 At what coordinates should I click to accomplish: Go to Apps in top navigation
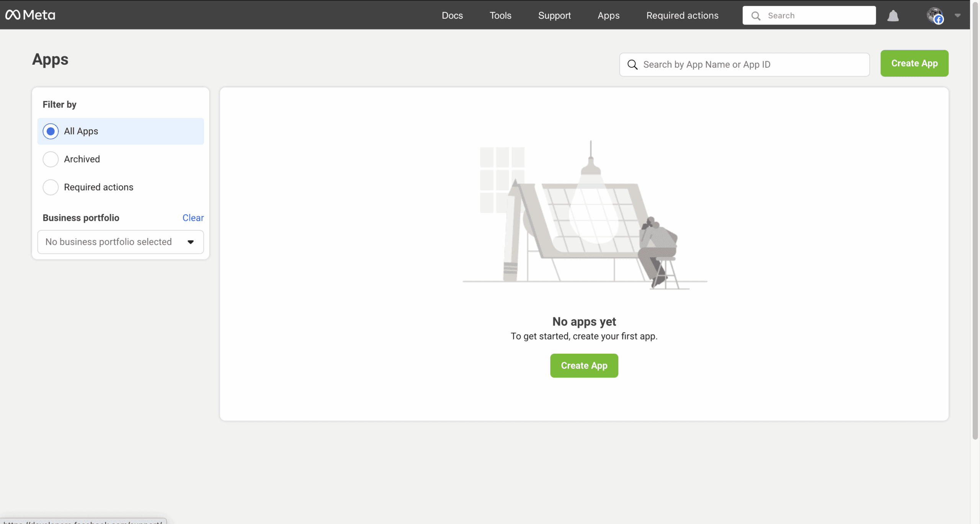[x=608, y=15]
